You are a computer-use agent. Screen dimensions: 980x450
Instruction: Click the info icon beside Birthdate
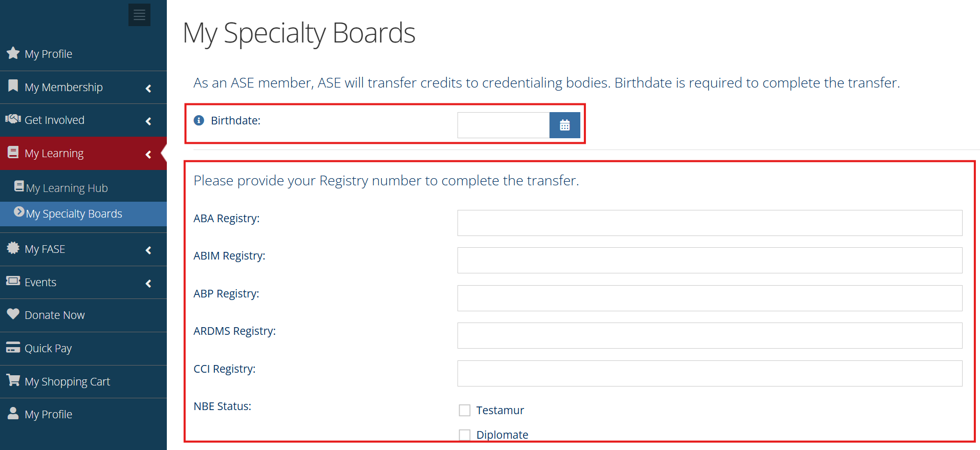click(x=198, y=120)
